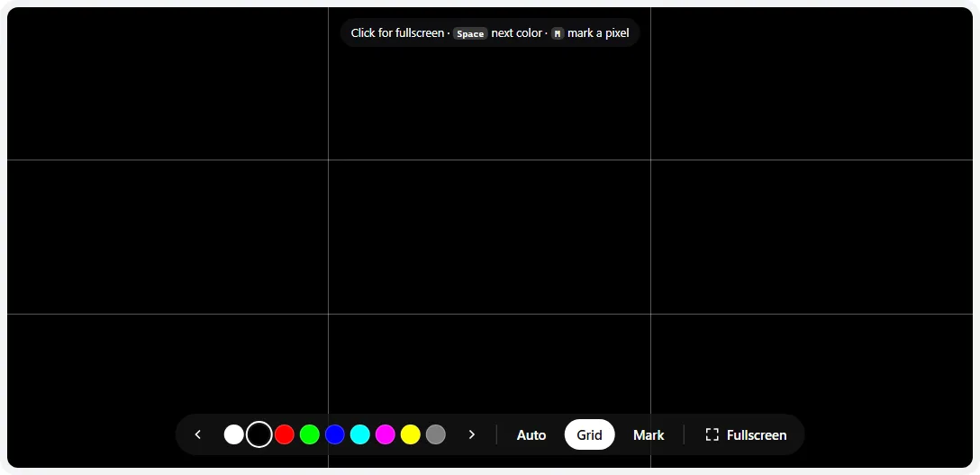Toggle the Grid overlay off
The height and width of the screenshot is (475, 980).
coord(589,435)
